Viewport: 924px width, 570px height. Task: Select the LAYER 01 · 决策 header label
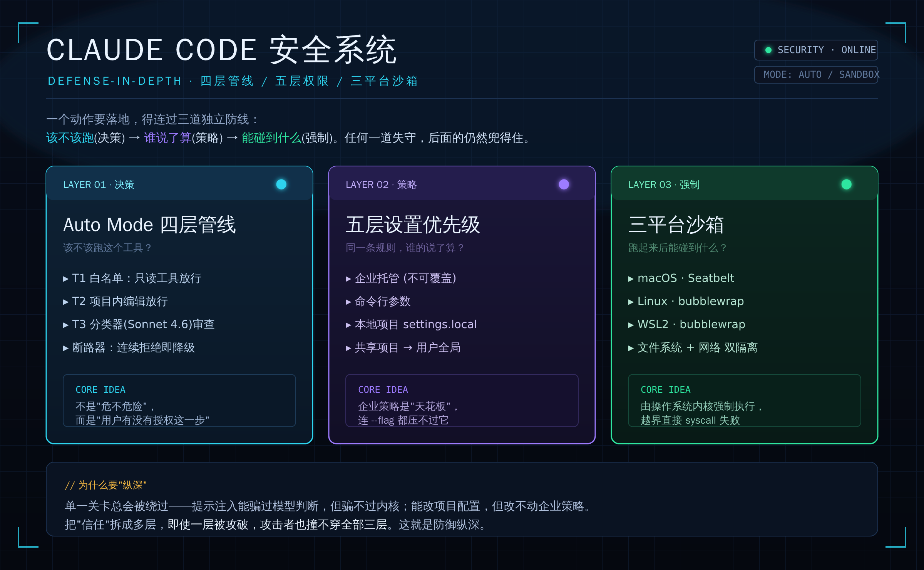pos(99,185)
